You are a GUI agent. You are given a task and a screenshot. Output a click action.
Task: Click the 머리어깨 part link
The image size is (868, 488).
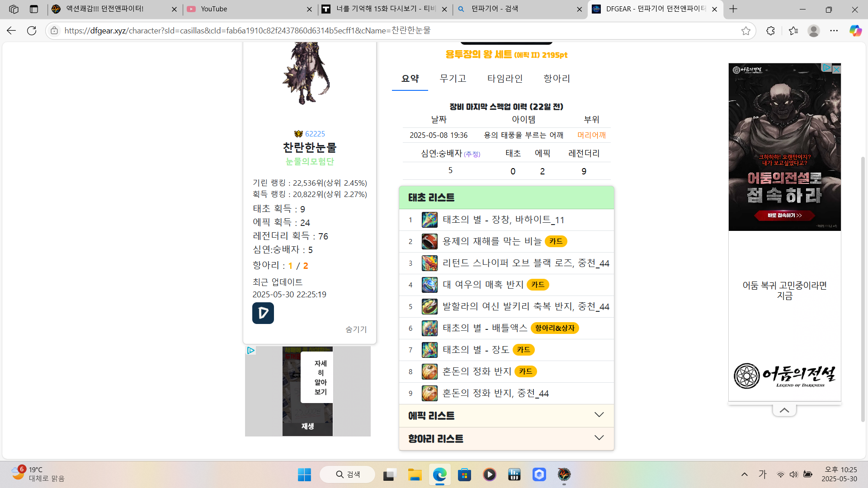(591, 135)
